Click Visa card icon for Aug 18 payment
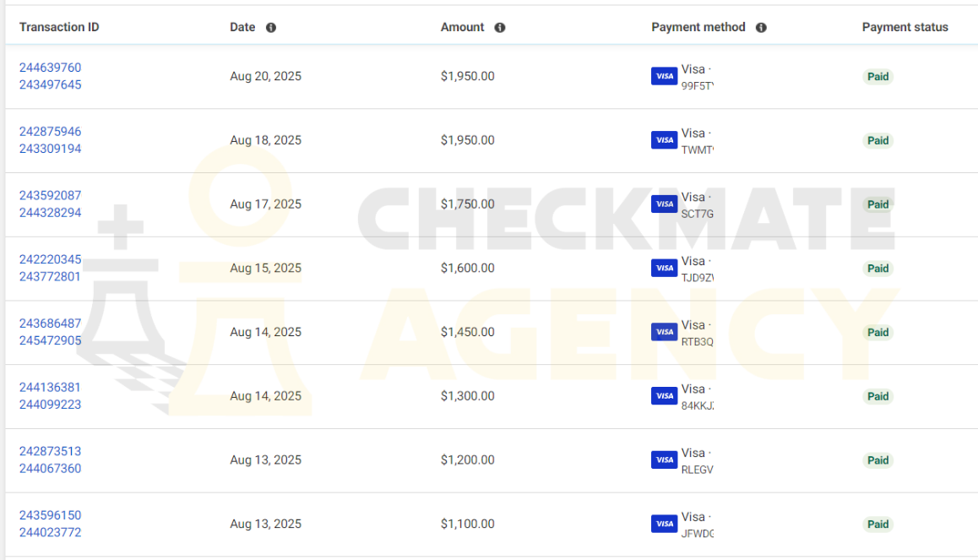978x560 pixels. [x=665, y=139]
